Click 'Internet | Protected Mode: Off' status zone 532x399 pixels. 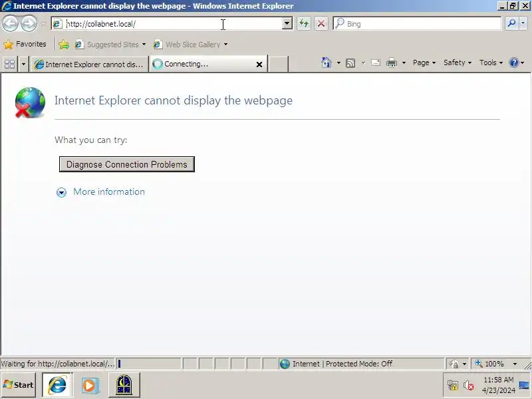[361, 364]
